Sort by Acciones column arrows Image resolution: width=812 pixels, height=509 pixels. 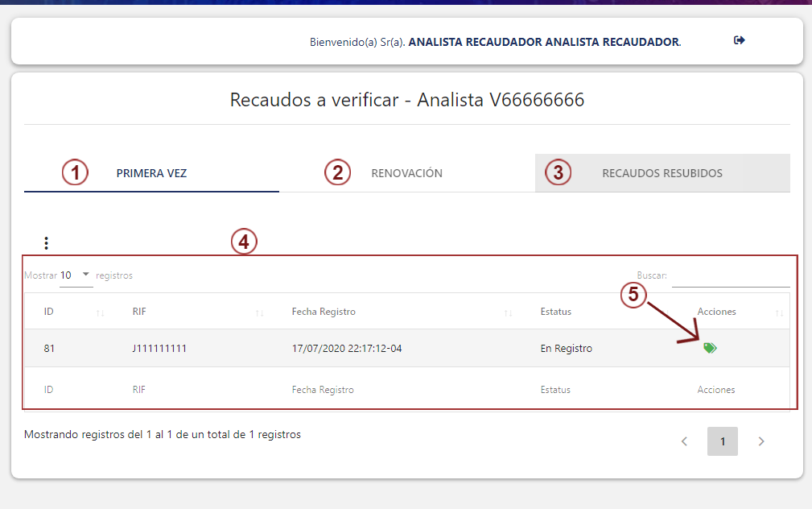(779, 312)
